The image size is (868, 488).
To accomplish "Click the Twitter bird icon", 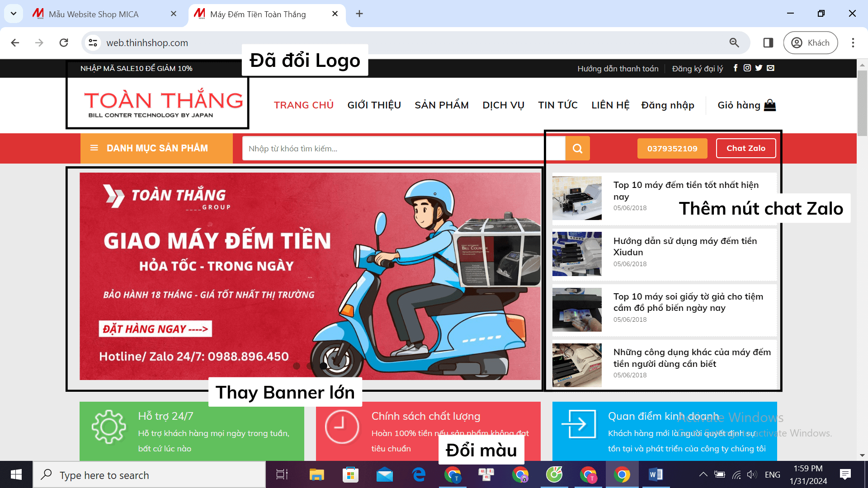I will 759,68.
